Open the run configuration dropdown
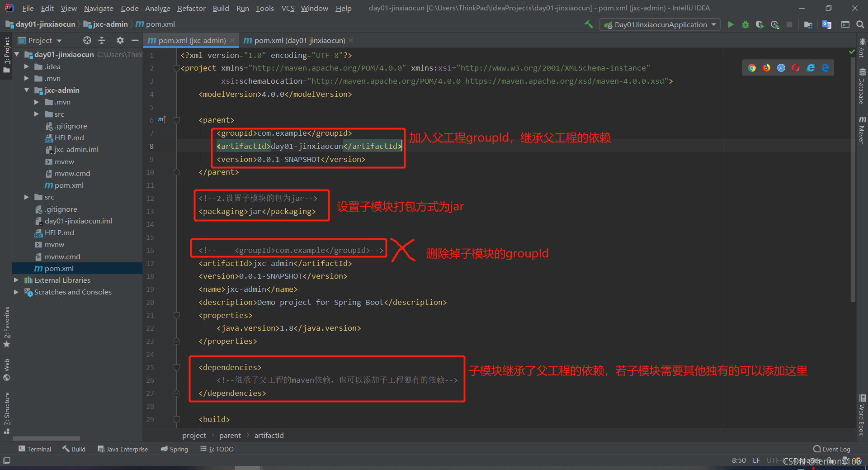 [x=660, y=24]
